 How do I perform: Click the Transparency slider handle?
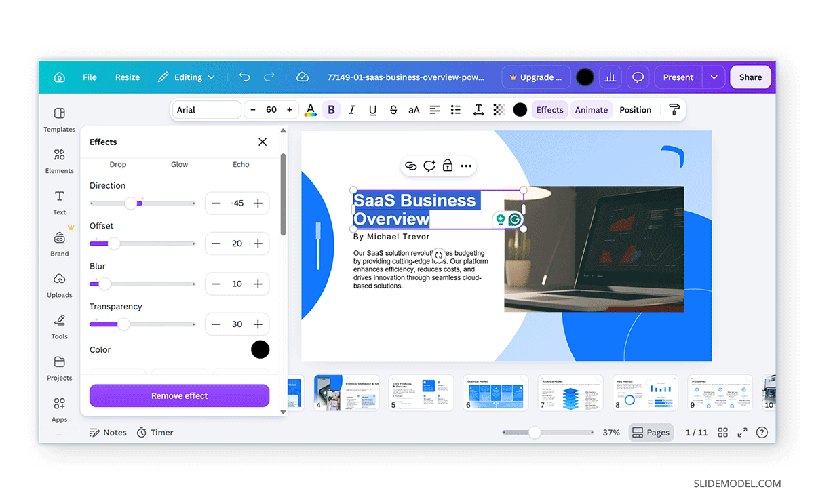123,324
